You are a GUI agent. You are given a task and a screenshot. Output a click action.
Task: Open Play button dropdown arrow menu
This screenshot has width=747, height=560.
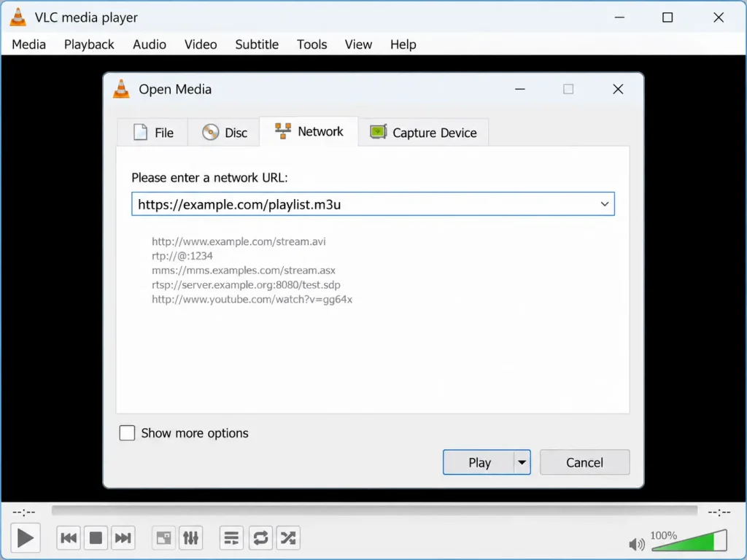[x=522, y=462]
